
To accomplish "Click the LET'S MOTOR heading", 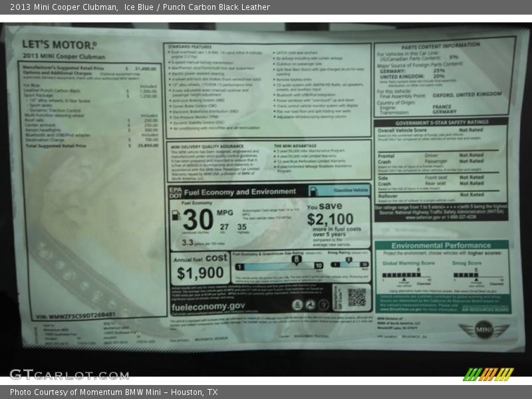I will pyautogui.click(x=59, y=45).
